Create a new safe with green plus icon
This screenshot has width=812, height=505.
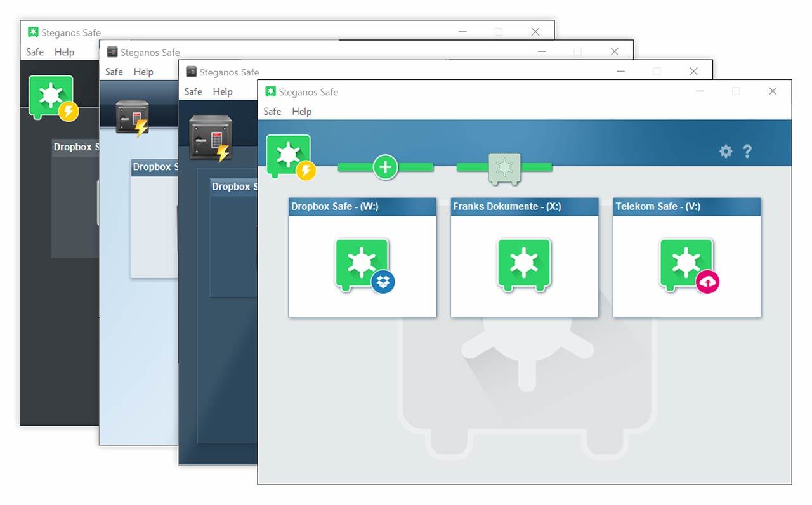tap(385, 167)
